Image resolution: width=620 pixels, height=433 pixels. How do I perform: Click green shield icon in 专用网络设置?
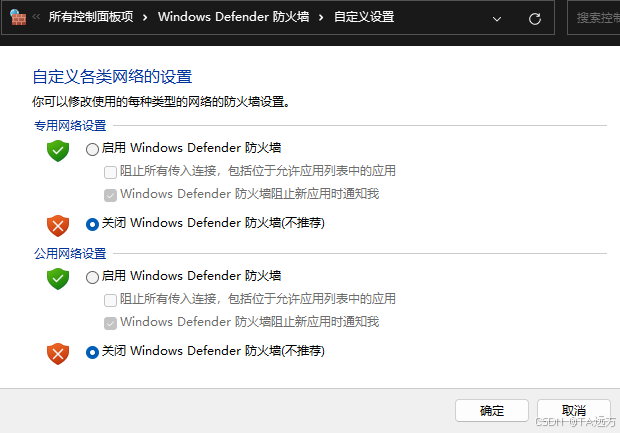pyautogui.click(x=58, y=151)
